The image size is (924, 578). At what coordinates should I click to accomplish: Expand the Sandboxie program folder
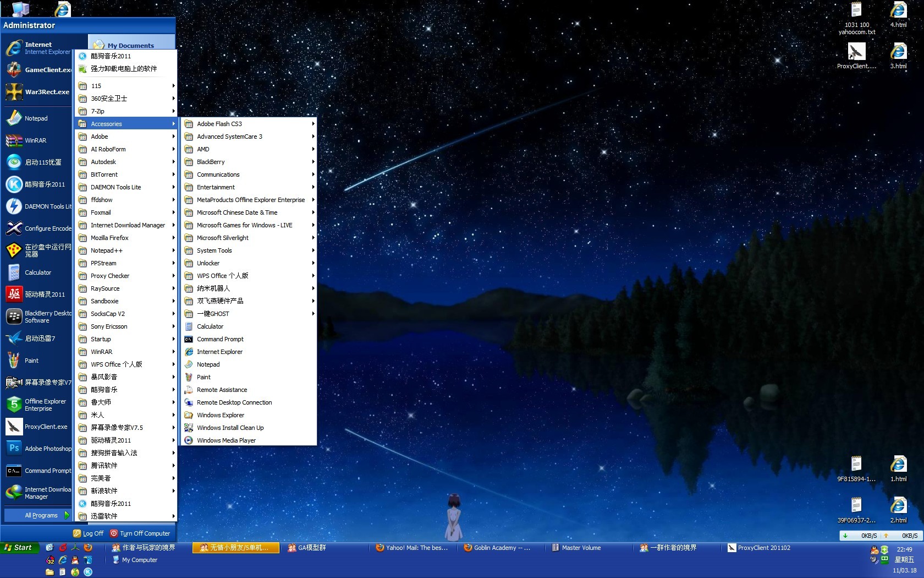126,301
